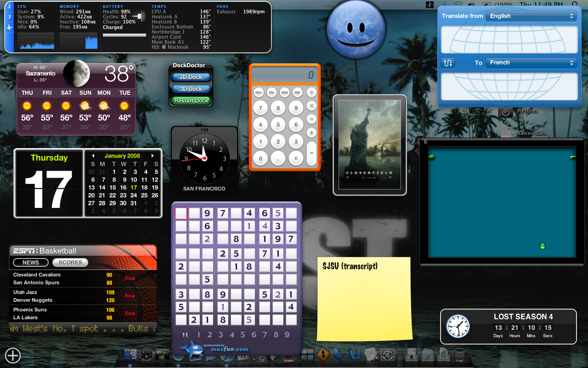Click the Translate source text area
This screenshot has height=368, width=588.
tap(509, 40)
